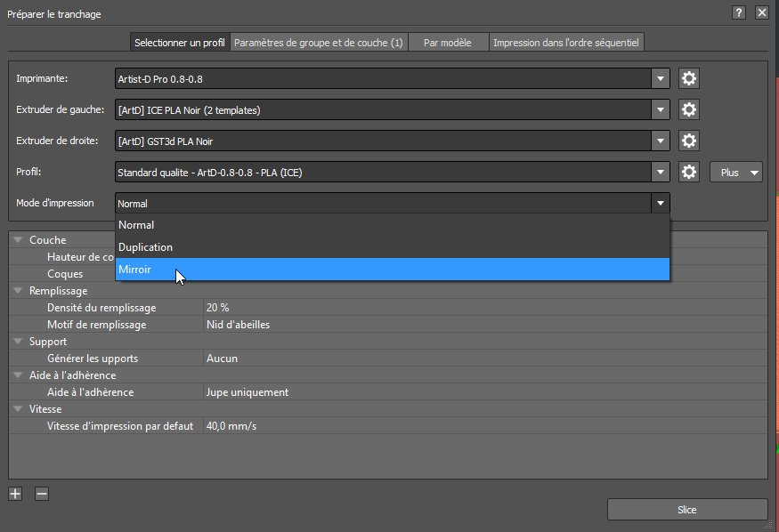Collapse the Support section
Screen dimensions: 779x532
pyautogui.click(x=18, y=342)
